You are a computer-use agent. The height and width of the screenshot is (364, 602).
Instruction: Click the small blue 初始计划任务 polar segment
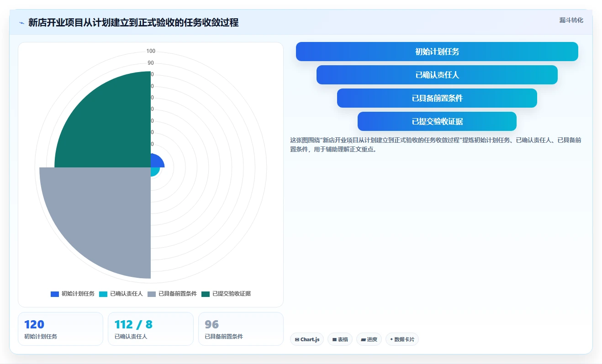pos(156,161)
